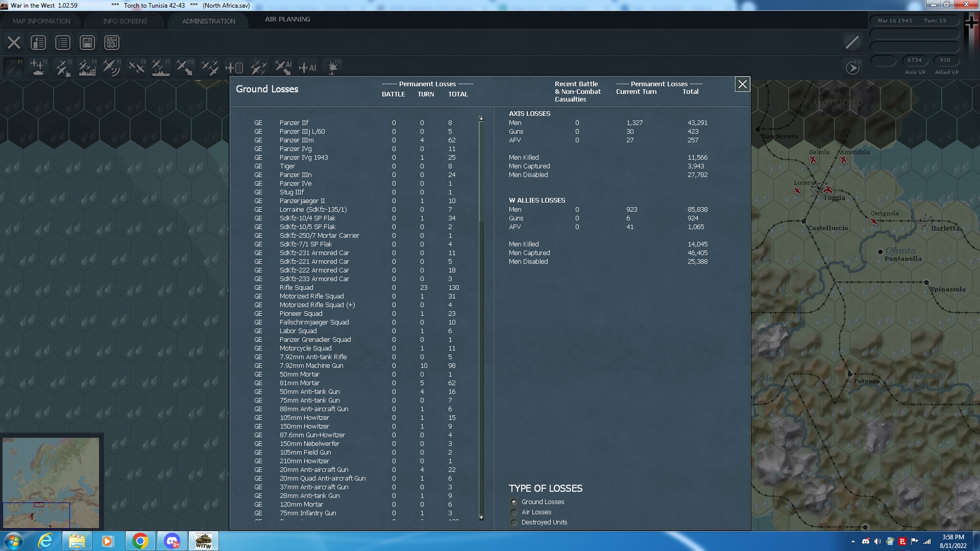This screenshot has width=980, height=551.
Task: Select the F4 strategic city bombing icon
Action: click(87, 67)
